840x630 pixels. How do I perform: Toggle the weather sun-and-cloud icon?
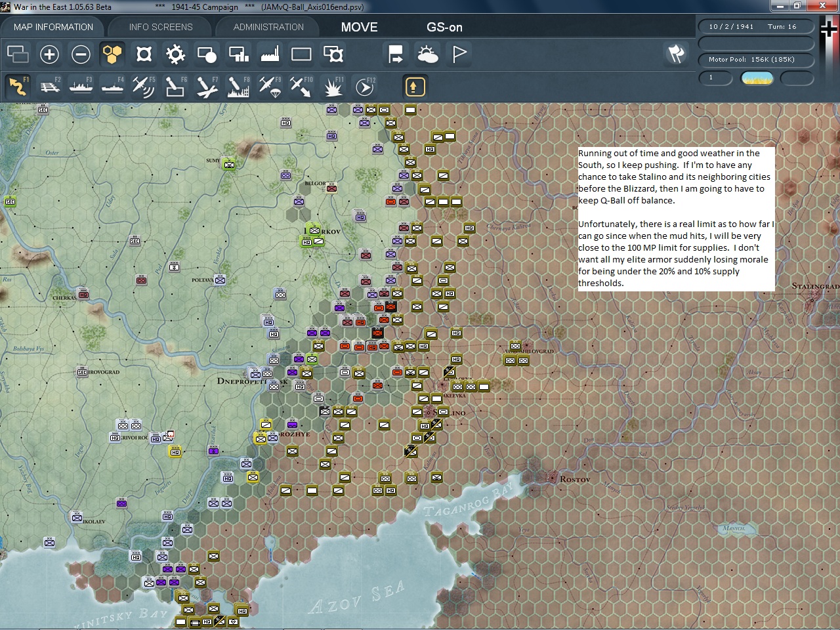click(x=427, y=54)
